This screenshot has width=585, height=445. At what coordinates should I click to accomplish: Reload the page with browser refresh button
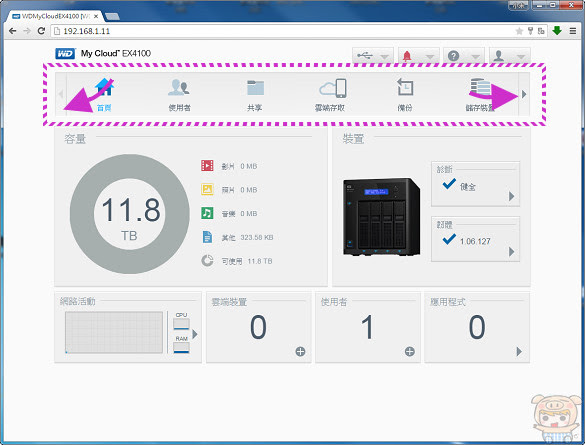[x=41, y=31]
